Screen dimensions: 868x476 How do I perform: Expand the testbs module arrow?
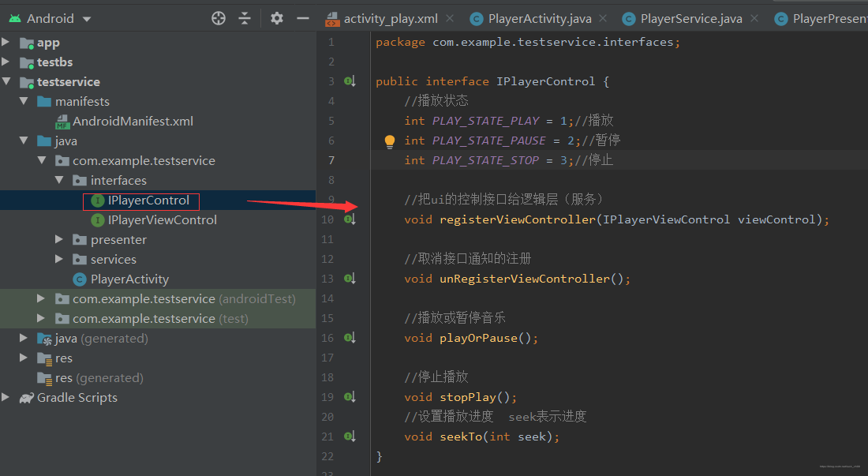[6, 62]
